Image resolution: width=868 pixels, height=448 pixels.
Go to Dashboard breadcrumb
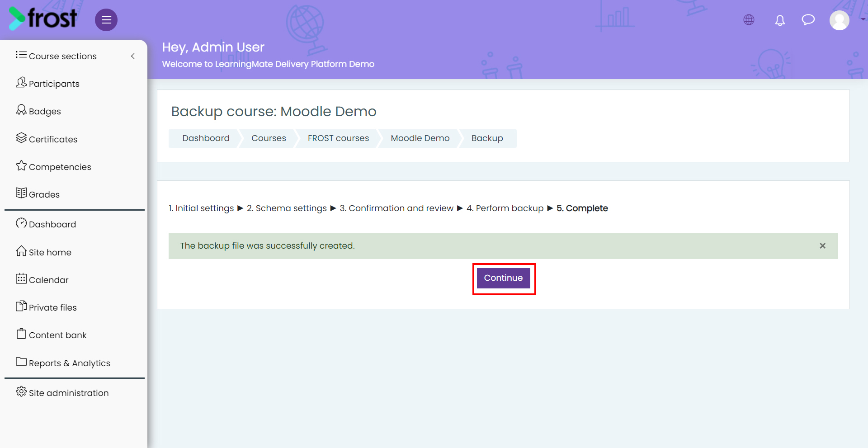pyautogui.click(x=206, y=138)
